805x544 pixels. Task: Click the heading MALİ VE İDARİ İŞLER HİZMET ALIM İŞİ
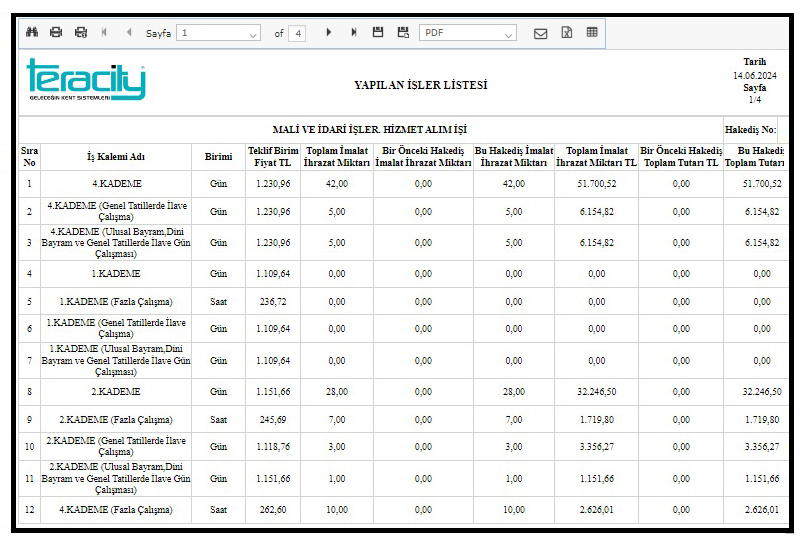click(x=370, y=130)
